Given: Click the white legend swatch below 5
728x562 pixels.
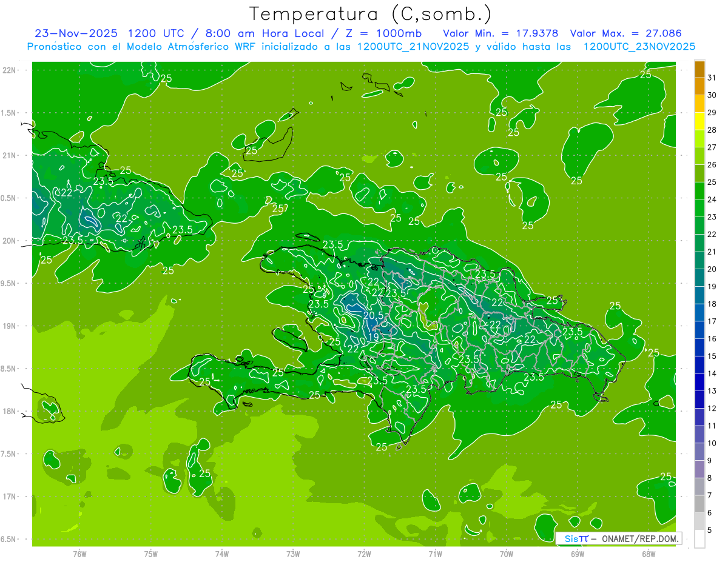Looking at the screenshot, I should point(699,538).
